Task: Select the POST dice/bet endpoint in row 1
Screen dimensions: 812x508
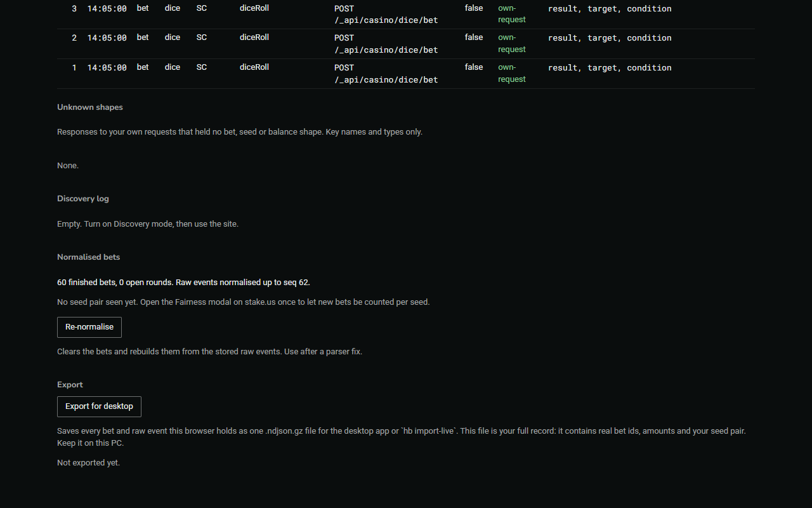Action: (386, 74)
